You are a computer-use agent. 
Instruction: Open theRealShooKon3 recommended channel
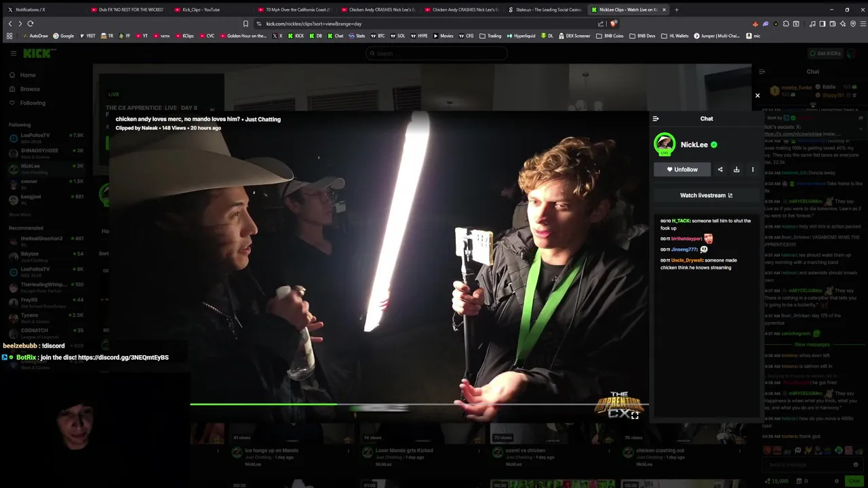point(46,241)
